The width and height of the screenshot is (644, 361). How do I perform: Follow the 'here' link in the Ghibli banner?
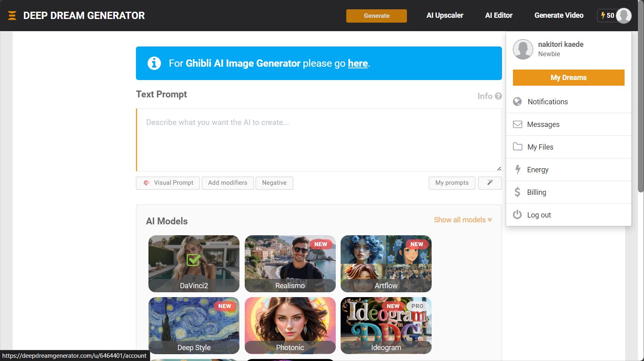(x=358, y=63)
